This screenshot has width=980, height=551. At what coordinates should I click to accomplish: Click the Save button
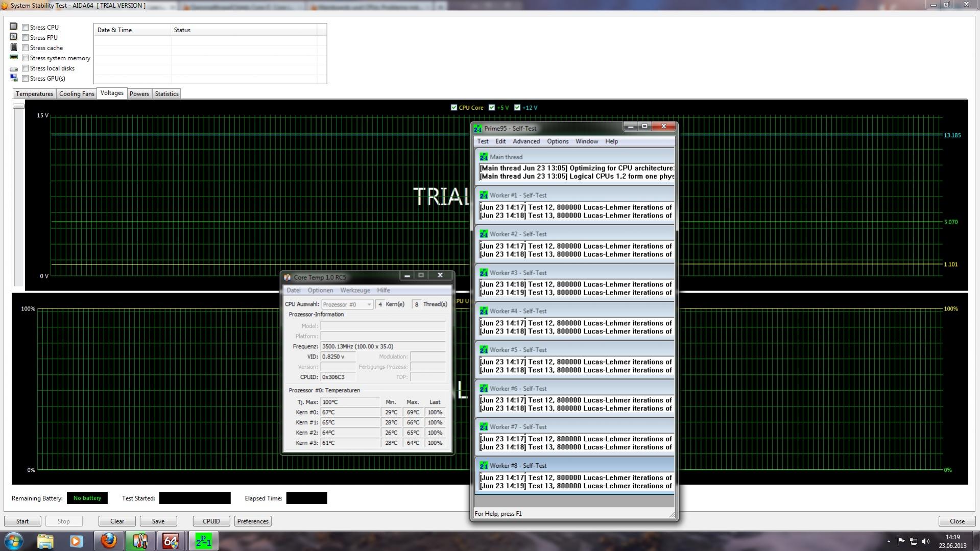158,521
